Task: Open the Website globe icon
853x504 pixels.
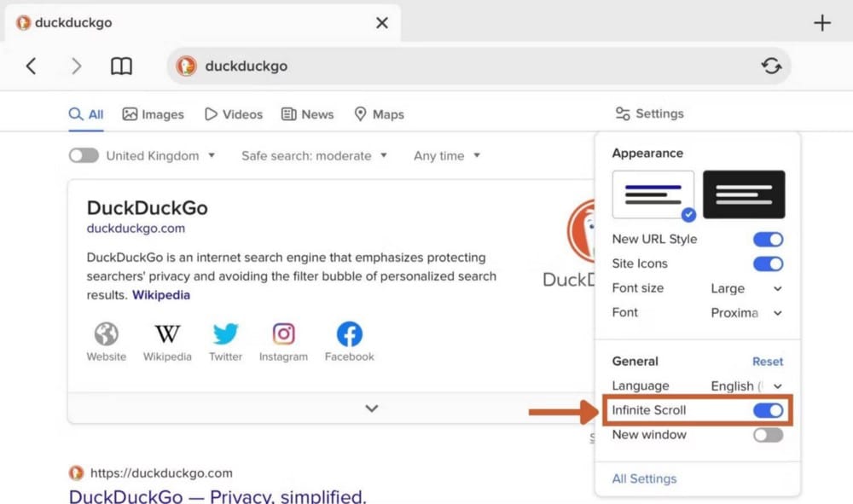Action: (106, 333)
